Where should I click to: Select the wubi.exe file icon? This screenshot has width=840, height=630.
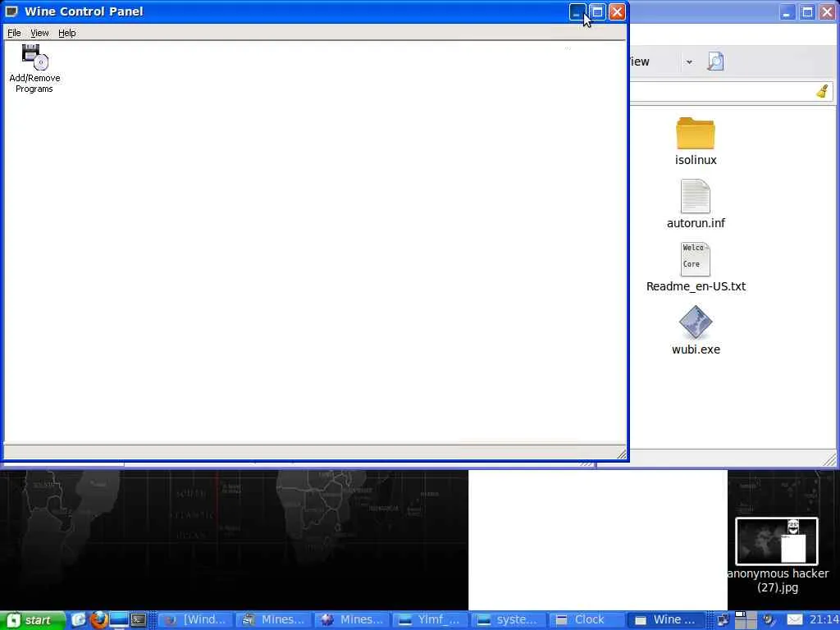point(696,322)
